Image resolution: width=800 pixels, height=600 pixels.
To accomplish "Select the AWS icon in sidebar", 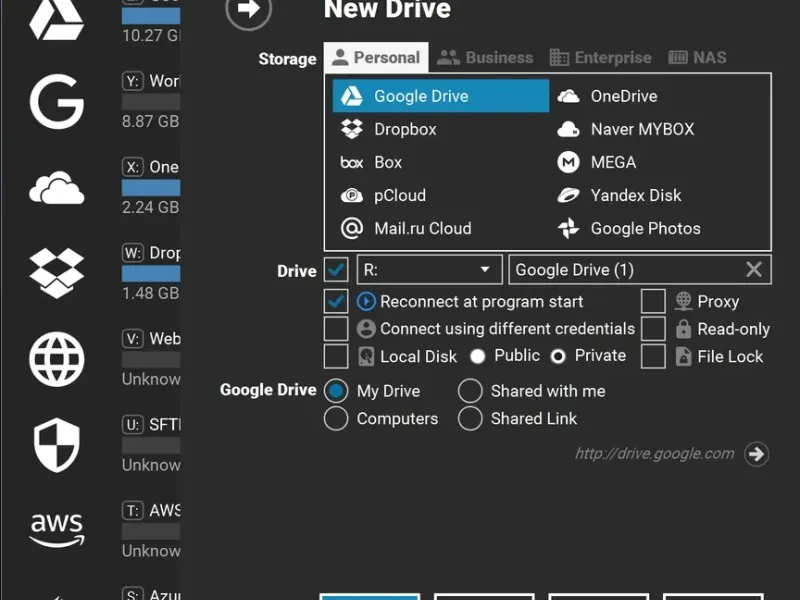I will coord(57,530).
